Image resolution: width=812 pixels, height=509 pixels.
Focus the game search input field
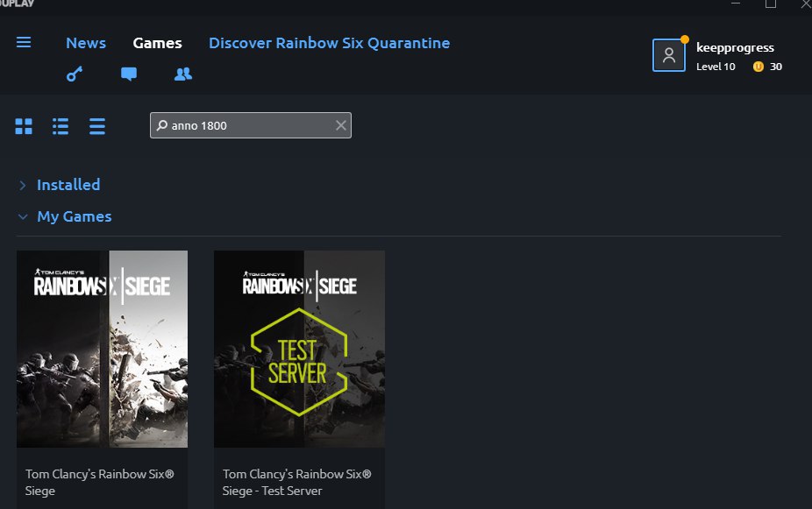[x=250, y=125]
